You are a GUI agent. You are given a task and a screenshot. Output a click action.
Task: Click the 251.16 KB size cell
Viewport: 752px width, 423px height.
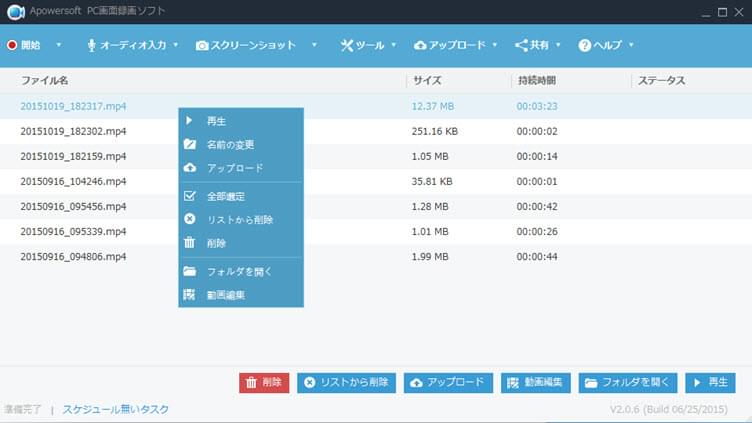click(x=435, y=131)
